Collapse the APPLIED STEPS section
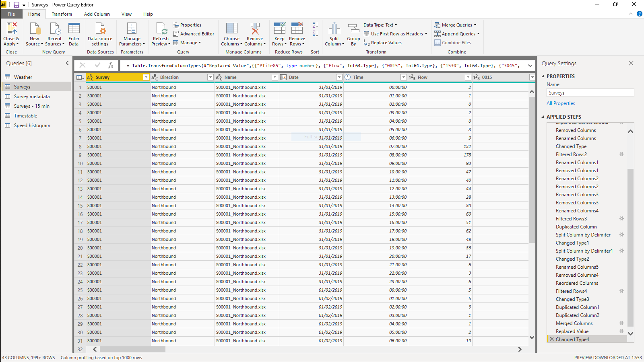Image resolution: width=644 pixels, height=362 pixels. coord(543,117)
